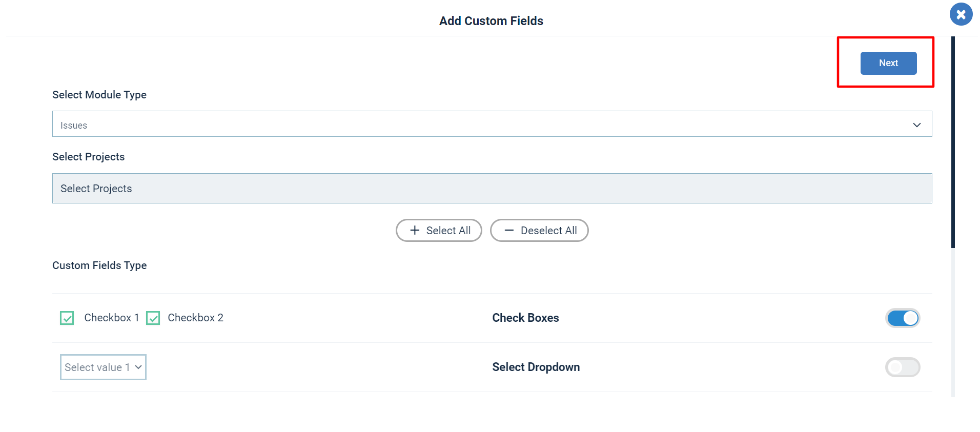
Task: Click the Check Boxes label
Action: click(x=525, y=318)
